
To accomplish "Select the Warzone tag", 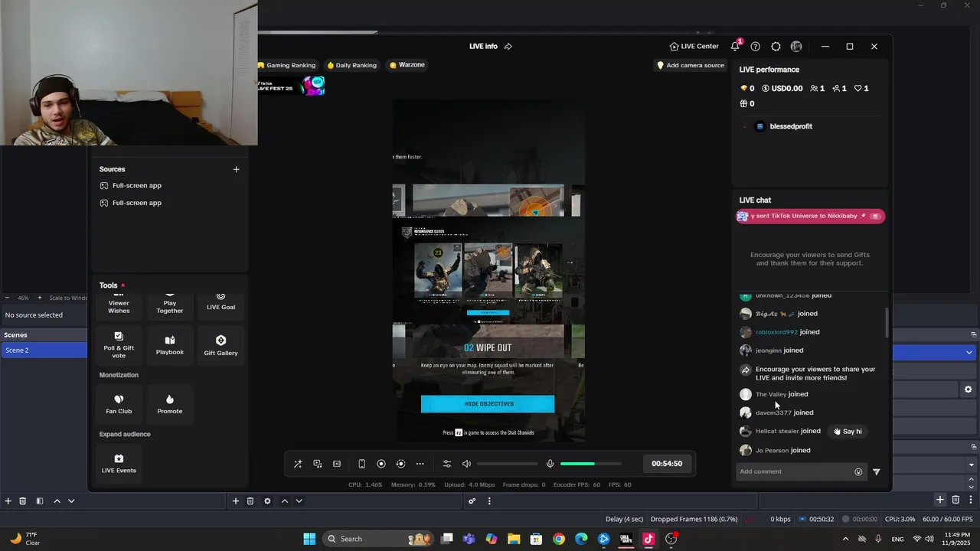I will pyautogui.click(x=407, y=65).
